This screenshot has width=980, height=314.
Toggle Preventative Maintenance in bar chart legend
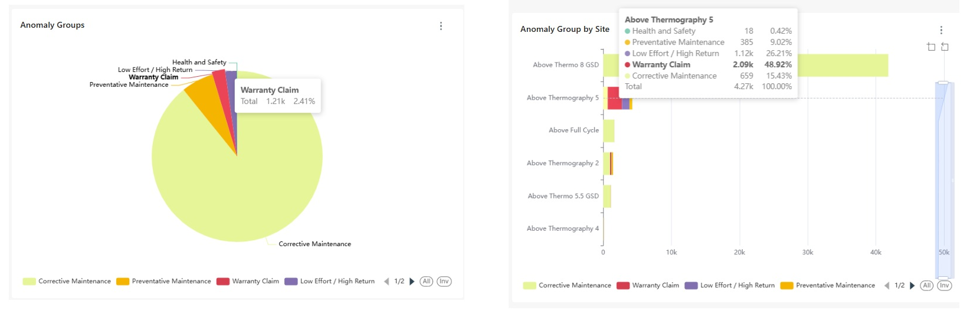point(827,286)
